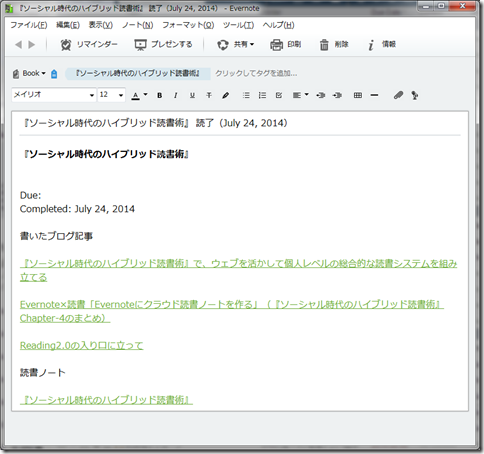Go forward with the right arrow
Image resolution: width=484 pixels, height=454 pixels.
tap(32, 45)
